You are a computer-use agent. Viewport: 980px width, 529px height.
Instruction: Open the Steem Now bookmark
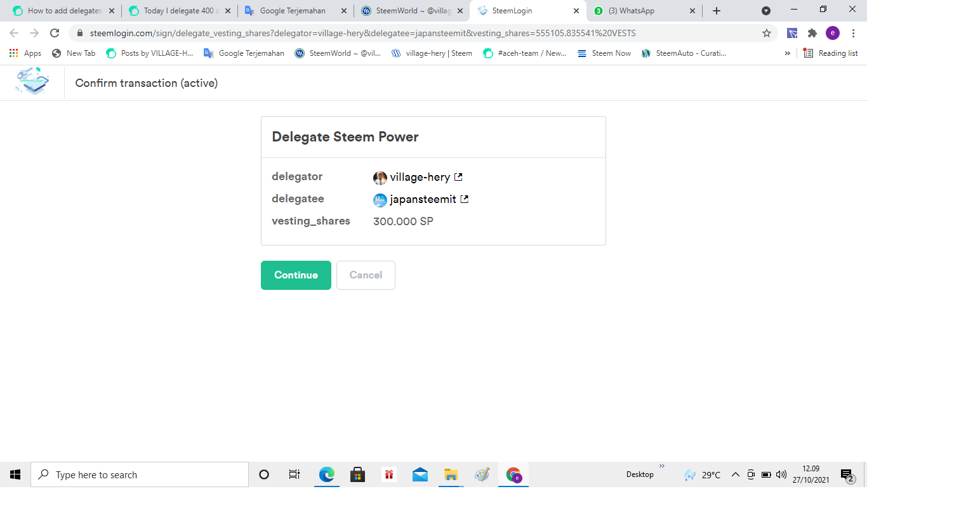click(x=604, y=53)
